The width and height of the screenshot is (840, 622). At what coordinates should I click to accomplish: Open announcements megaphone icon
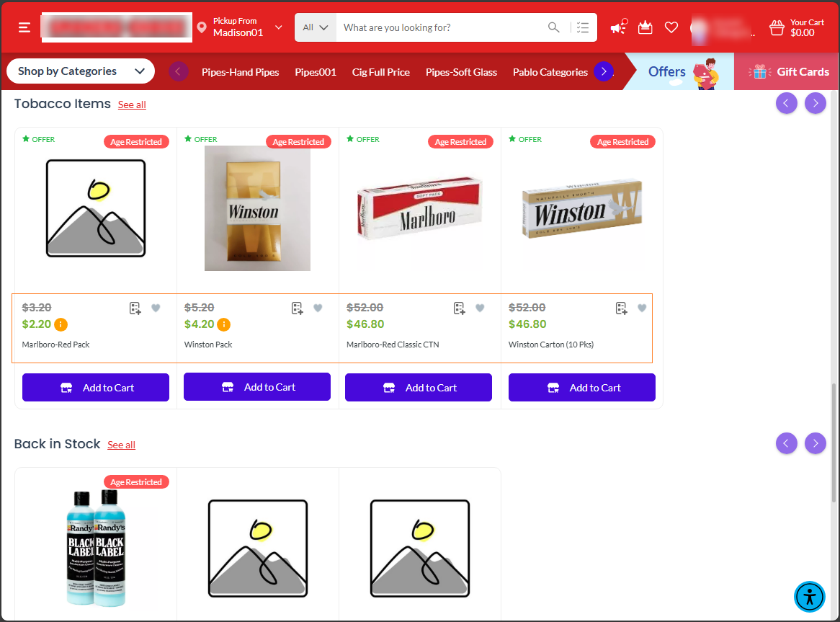coord(619,27)
